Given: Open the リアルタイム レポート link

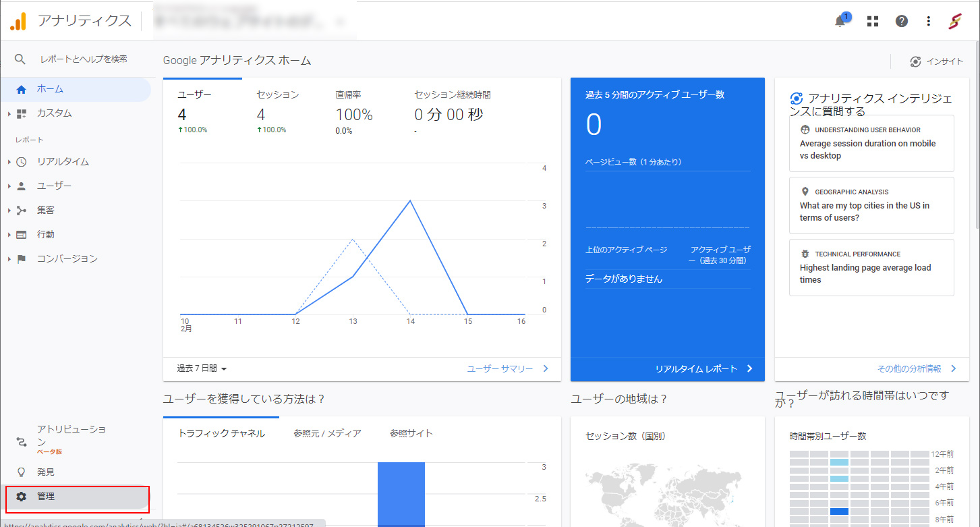Looking at the screenshot, I should tap(703, 368).
